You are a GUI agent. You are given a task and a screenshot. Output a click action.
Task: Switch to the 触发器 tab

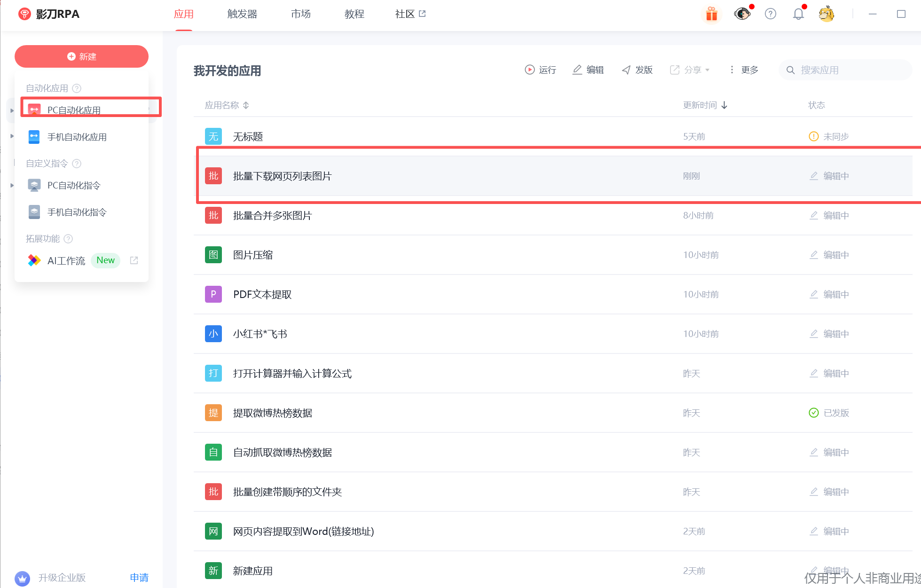pos(242,14)
